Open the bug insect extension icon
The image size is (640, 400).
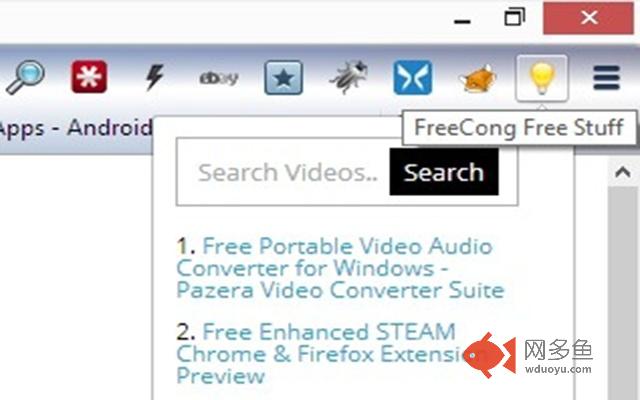(348, 77)
